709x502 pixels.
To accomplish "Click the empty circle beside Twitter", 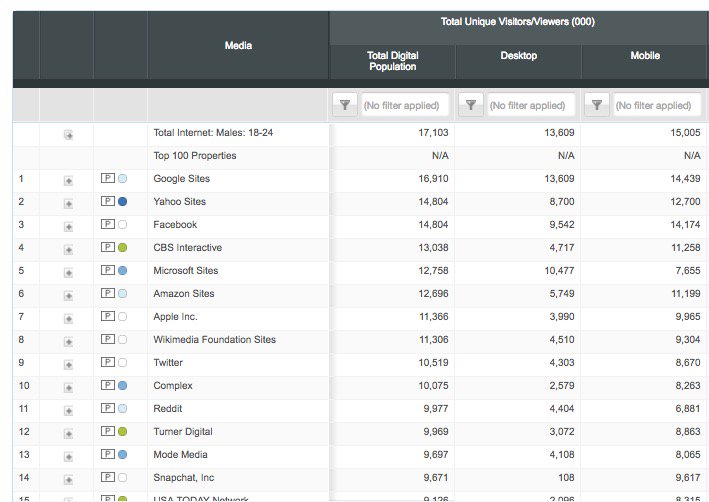I will [x=123, y=363].
